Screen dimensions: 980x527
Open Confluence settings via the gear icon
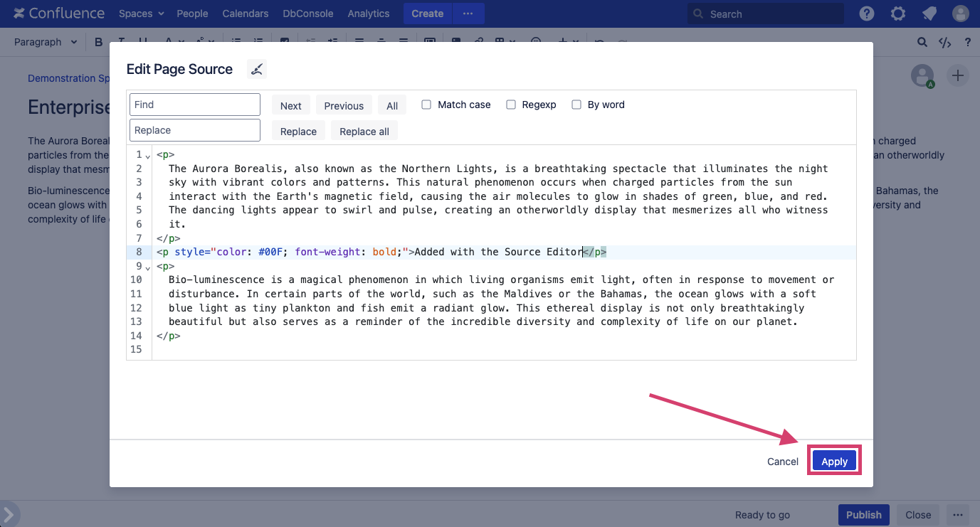point(897,13)
